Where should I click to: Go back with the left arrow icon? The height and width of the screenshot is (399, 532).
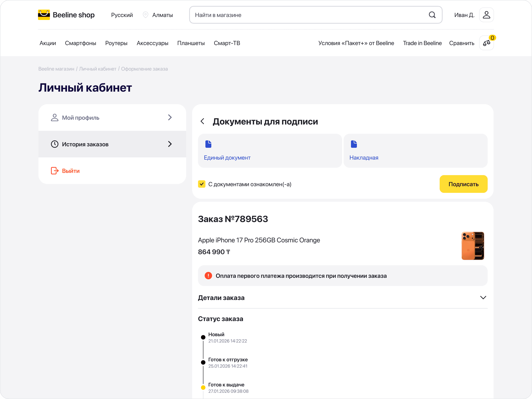click(202, 121)
